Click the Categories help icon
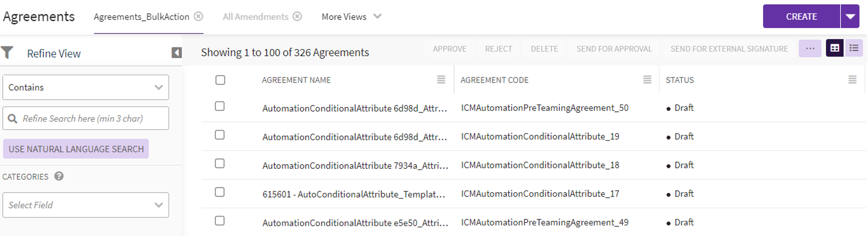Viewport: 868px width, 236px height. click(59, 176)
